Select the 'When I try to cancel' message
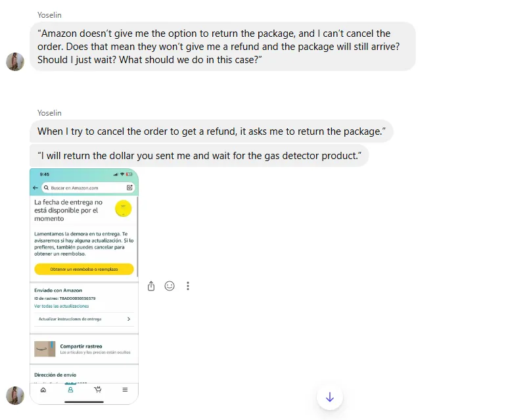Image resolution: width=529 pixels, height=420 pixels. click(x=211, y=131)
